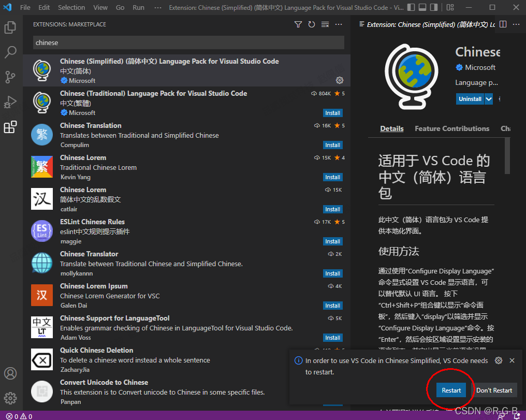Viewport: 526px width, 420px height.
Task: Dismiss the restart notification
Action: coord(512,360)
